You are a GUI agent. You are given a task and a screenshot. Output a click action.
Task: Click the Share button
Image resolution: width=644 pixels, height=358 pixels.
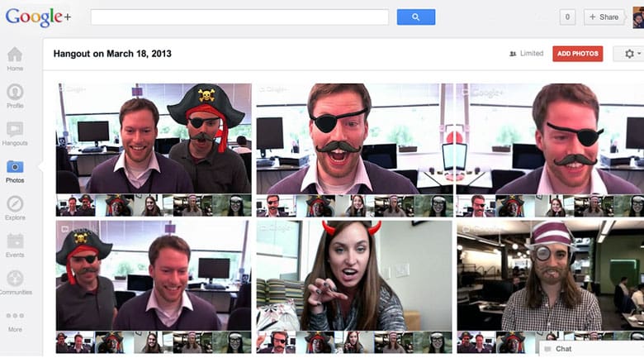pos(604,17)
